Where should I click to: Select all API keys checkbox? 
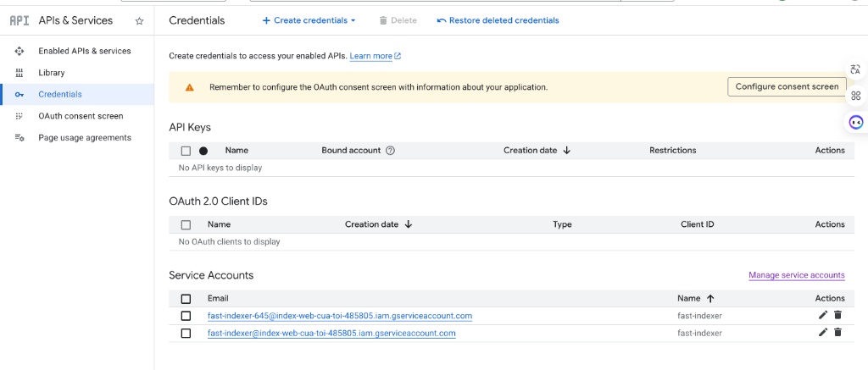point(186,151)
